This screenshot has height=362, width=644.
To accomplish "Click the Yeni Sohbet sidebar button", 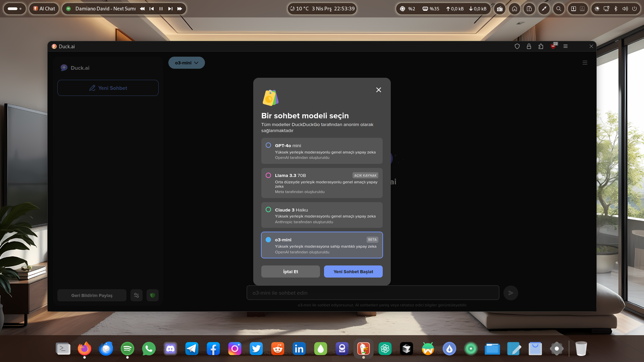I will coord(108,88).
